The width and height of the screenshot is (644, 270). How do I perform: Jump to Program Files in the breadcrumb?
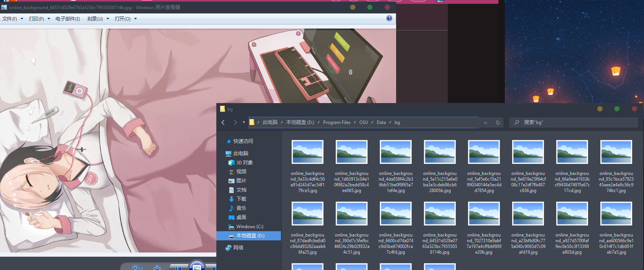click(337, 122)
